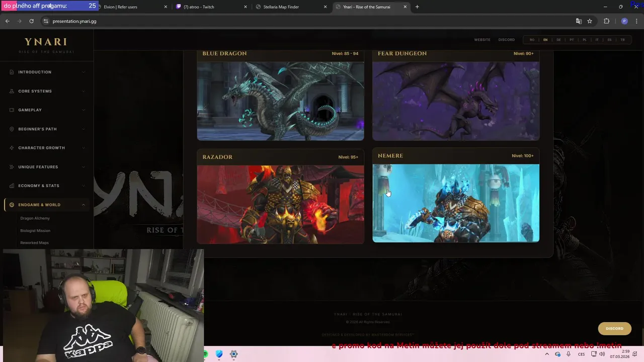
Task: Click the Endgame & World globe icon
Action: [12, 205]
